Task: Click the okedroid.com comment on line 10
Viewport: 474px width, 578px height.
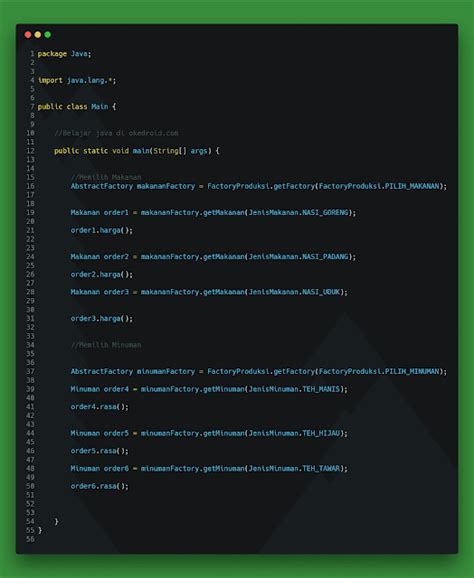Action: click(x=116, y=133)
